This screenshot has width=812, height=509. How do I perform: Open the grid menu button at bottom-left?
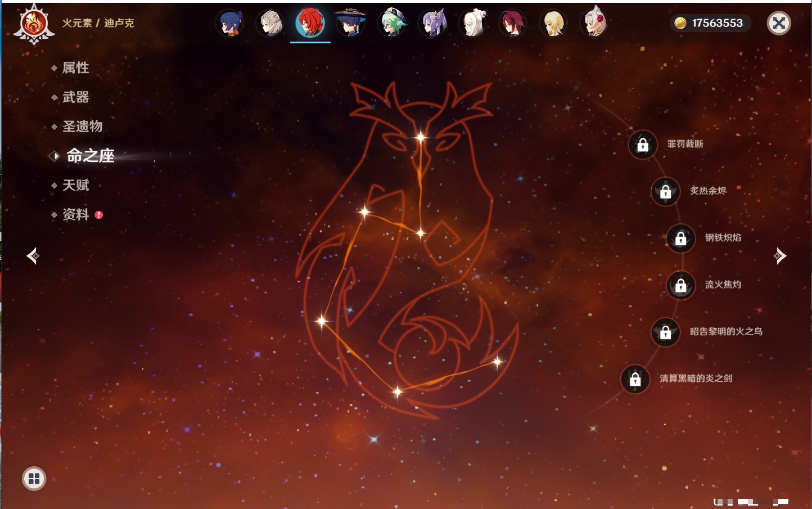tap(34, 479)
